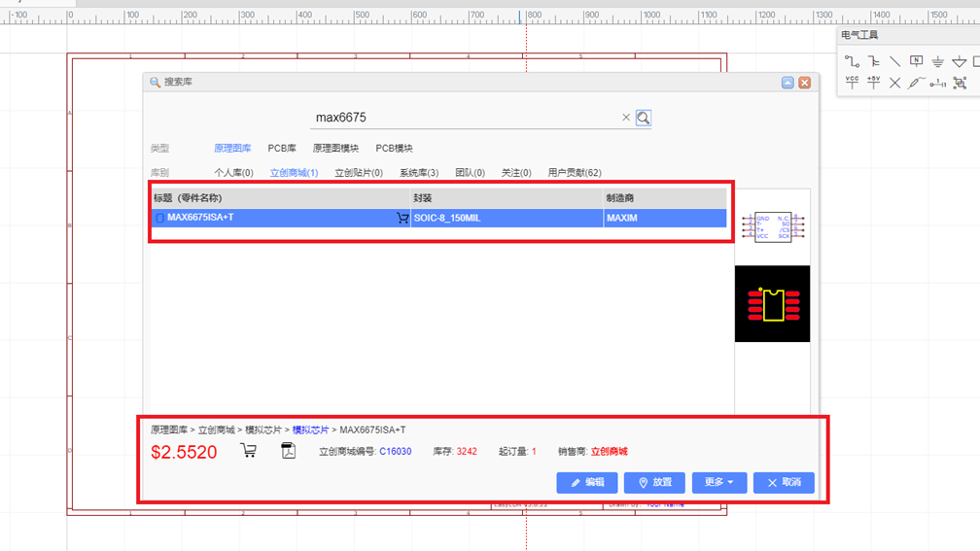
Task: Select the Wire tool in 电气工具
Action: click(x=852, y=61)
